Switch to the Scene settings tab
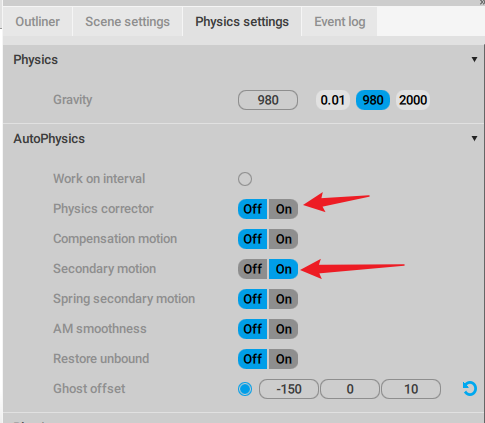485x423 pixels. click(127, 22)
